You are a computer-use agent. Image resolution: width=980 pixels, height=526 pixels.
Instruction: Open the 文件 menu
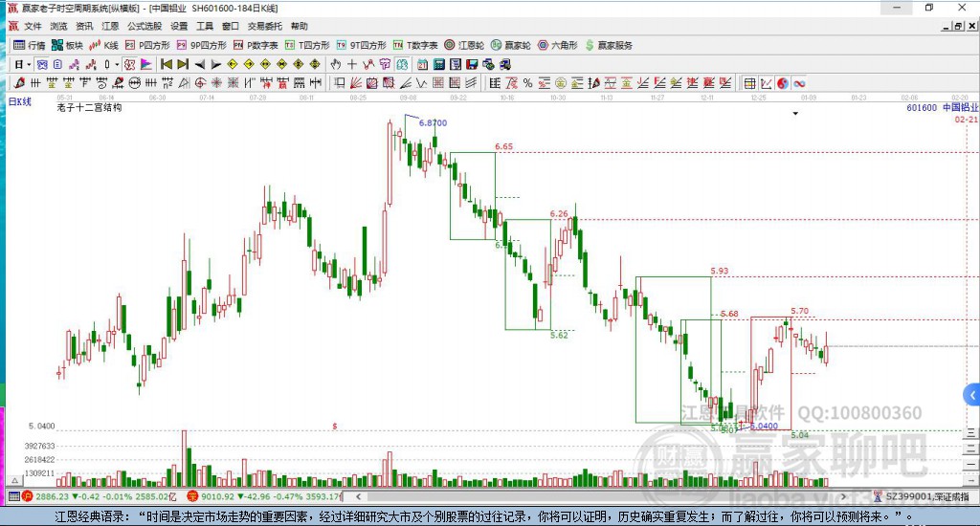(x=33, y=26)
